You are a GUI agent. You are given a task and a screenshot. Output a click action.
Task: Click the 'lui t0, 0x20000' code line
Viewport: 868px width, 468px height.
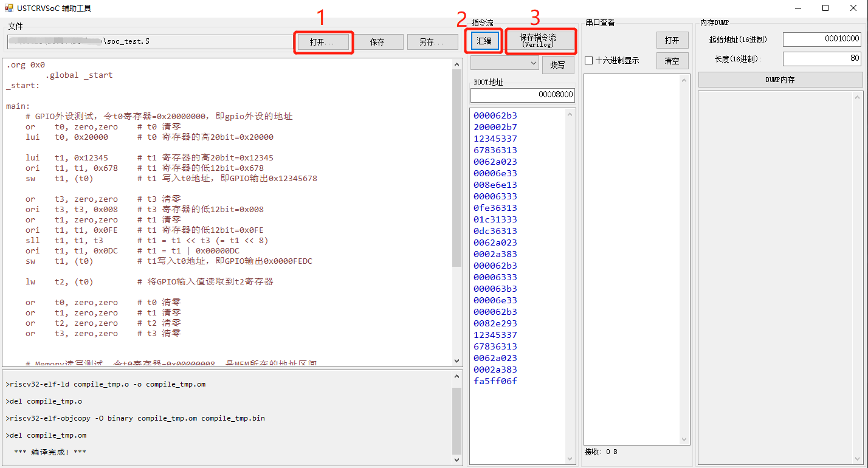[x=150, y=137]
